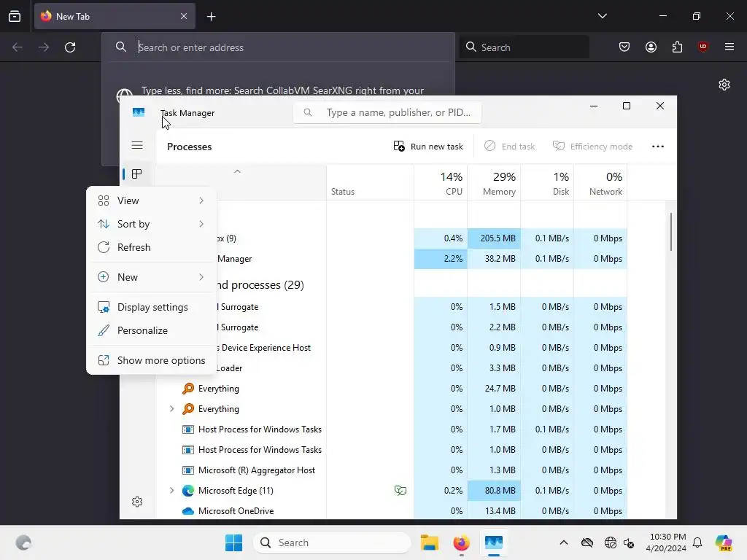
Task: Expand View submenu chevron arrow
Action: coord(201,201)
